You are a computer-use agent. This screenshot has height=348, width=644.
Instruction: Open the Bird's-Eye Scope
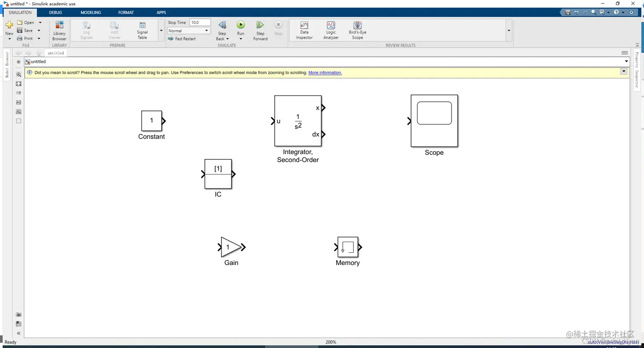click(357, 30)
